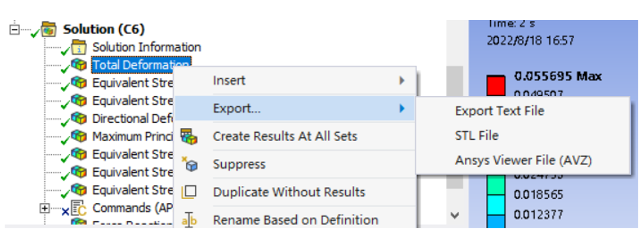
Task: Click the Solution (C6) folder icon
Action: pos(48,30)
